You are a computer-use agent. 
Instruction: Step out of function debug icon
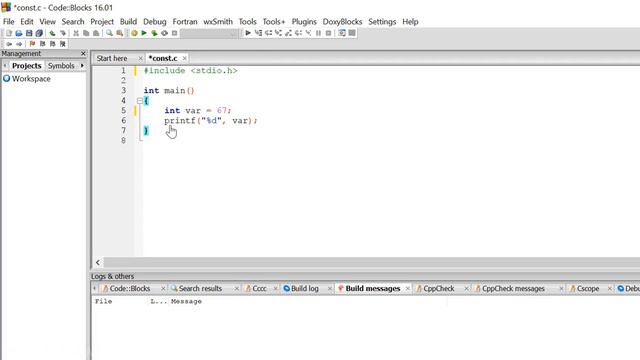288,33
